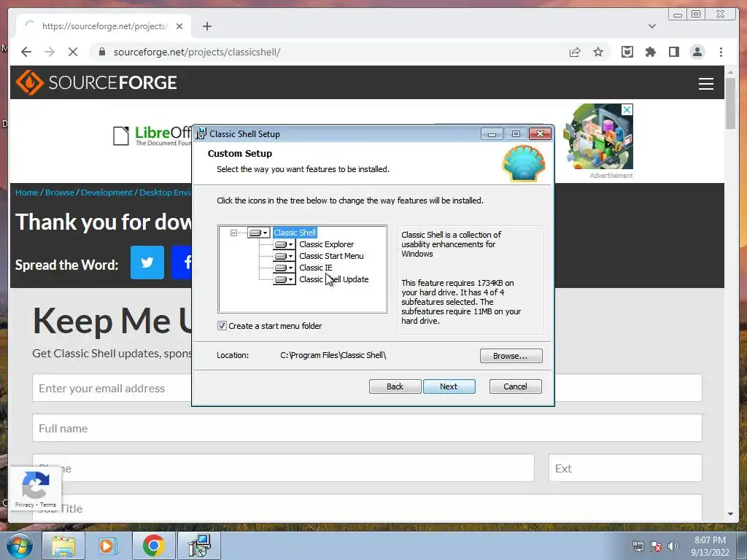This screenshot has width=747, height=560.
Task: Click the site lock icon in address bar
Action: coord(102,52)
